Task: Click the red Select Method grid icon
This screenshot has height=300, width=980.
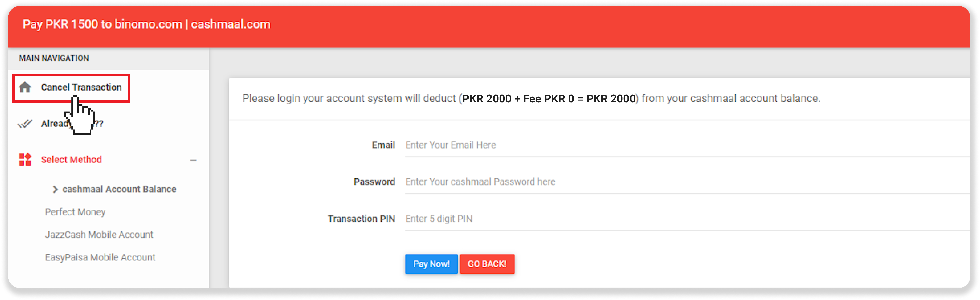Action: point(25,159)
